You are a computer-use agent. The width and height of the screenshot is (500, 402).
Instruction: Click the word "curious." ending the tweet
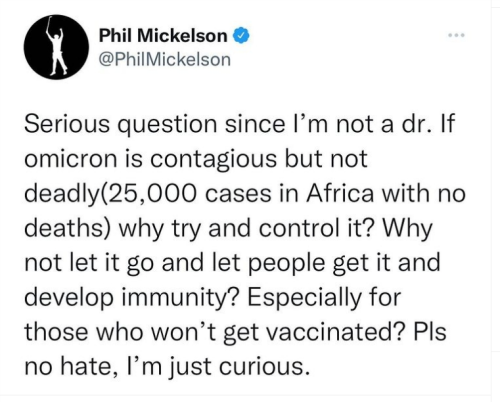[262, 367]
